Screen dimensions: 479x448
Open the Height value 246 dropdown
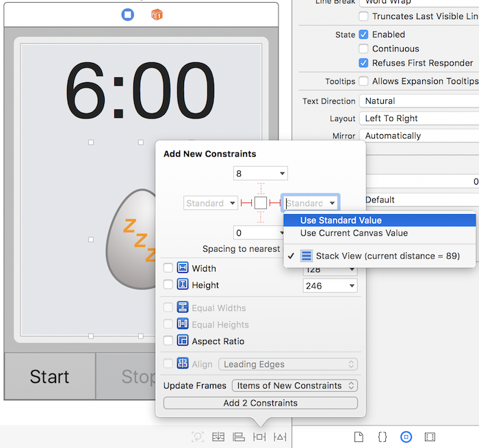[x=352, y=285]
